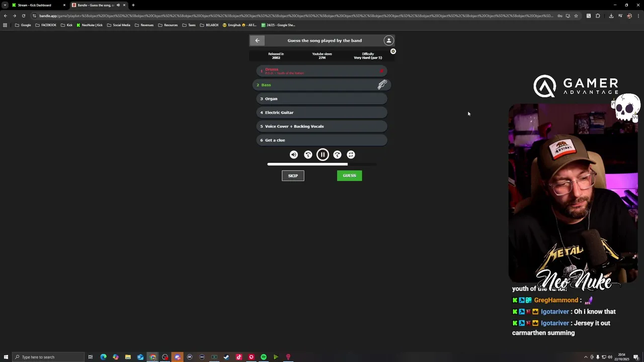This screenshot has width=644, height=362.
Task: Click the Get a clue row
Action: [x=322, y=140]
